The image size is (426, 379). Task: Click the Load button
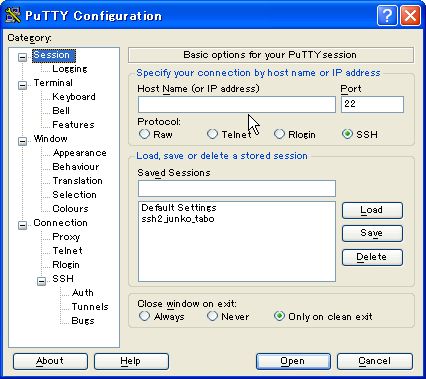point(372,210)
